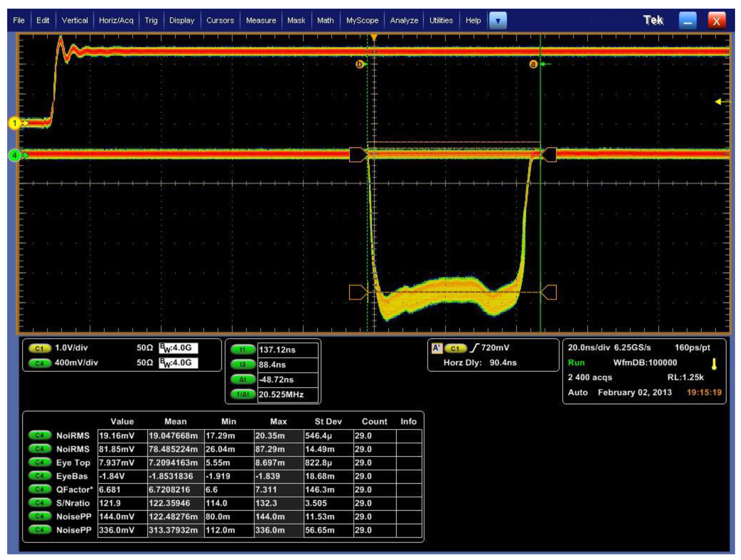Open the Measure menu

tap(261, 21)
